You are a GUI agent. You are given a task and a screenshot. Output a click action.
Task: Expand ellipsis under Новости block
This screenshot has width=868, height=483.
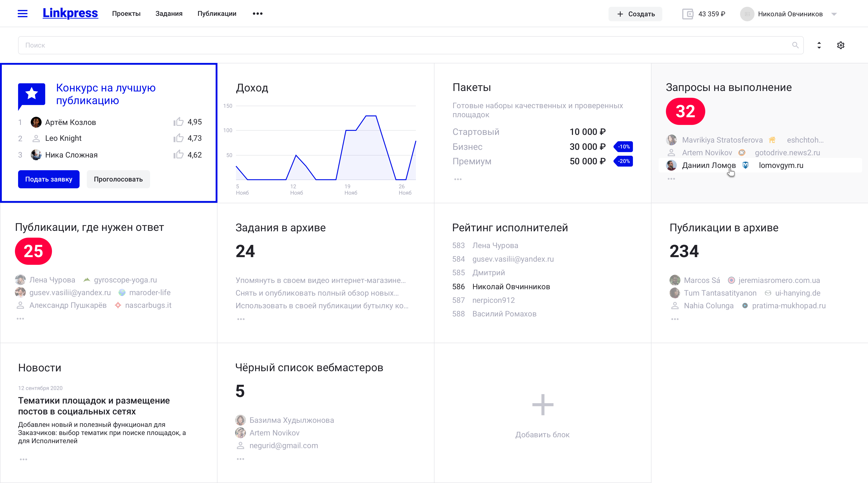point(23,459)
